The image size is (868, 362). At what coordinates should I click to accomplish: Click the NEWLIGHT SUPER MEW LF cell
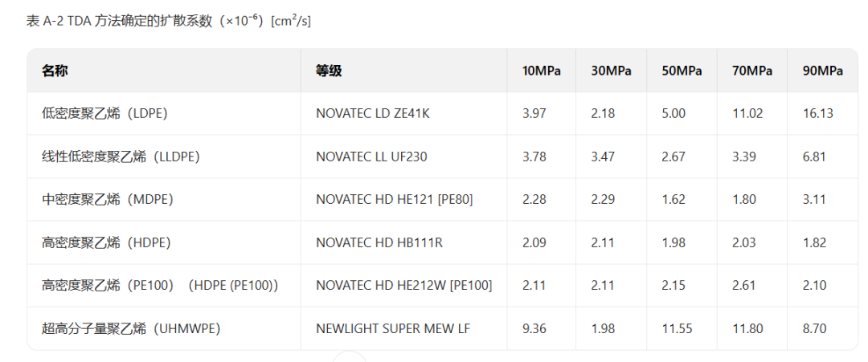pyautogui.click(x=393, y=328)
